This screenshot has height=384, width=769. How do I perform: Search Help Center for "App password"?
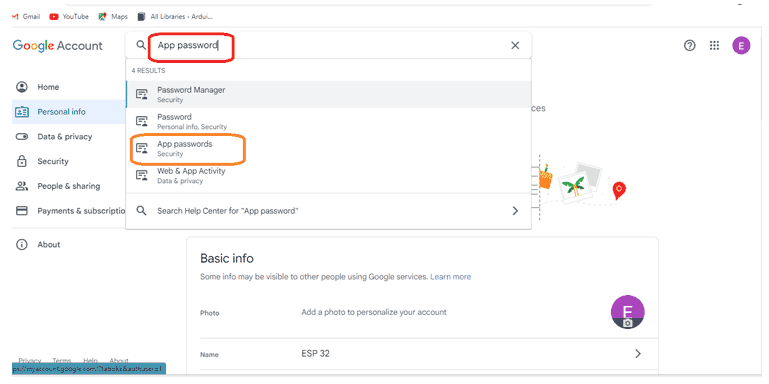click(x=329, y=211)
